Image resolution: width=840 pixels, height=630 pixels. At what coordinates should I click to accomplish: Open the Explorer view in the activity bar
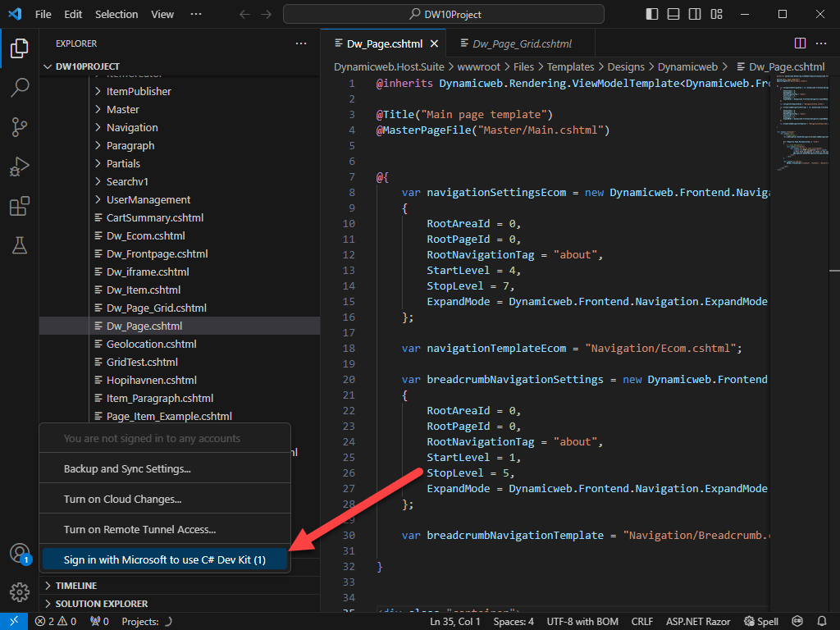pyautogui.click(x=20, y=48)
